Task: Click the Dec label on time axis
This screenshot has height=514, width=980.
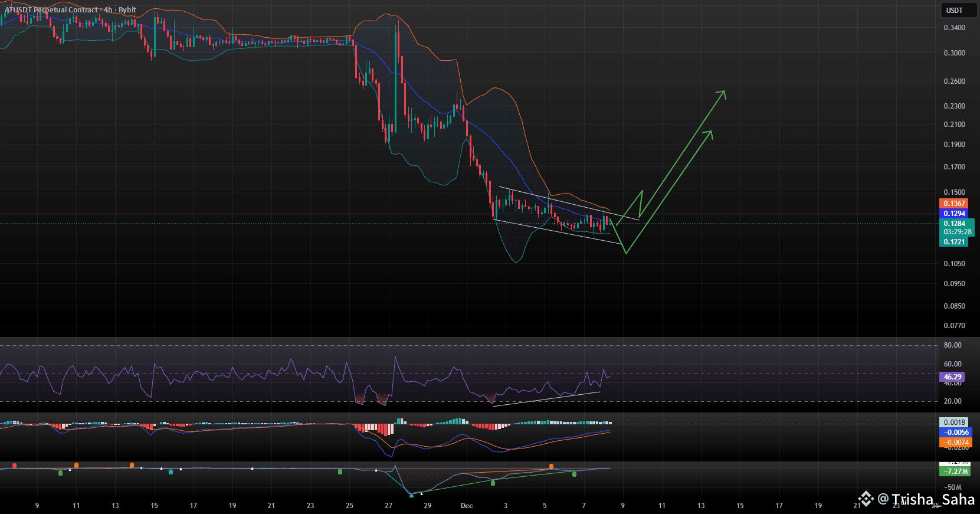Action: click(x=467, y=506)
